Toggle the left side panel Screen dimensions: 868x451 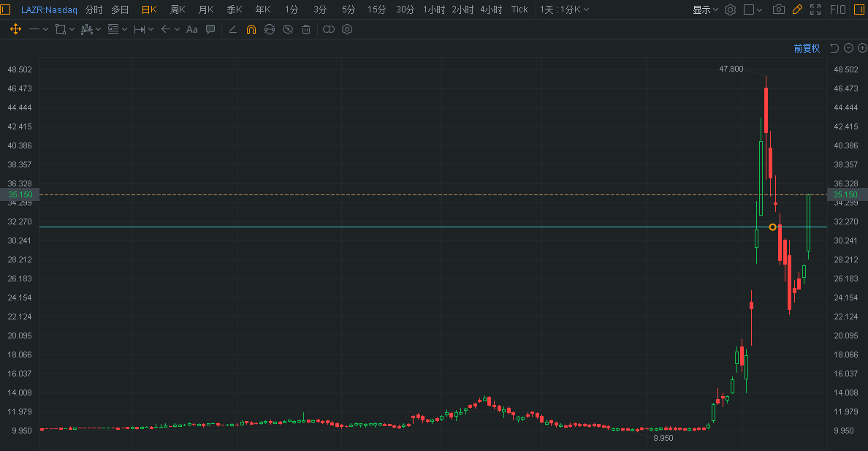click(x=6, y=10)
